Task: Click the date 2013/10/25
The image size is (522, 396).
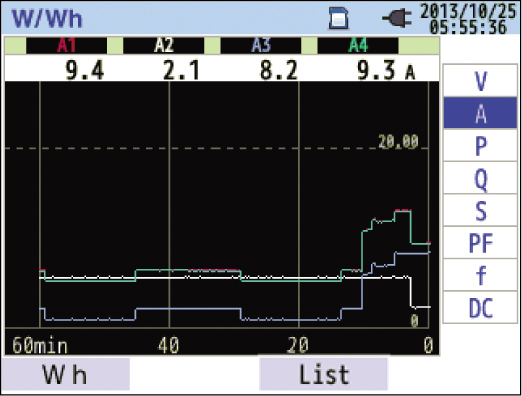Action: pyautogui.click(x=468, y=11)
